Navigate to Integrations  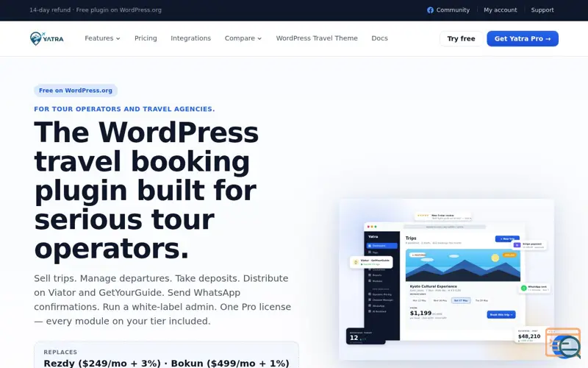click(190, 38)
